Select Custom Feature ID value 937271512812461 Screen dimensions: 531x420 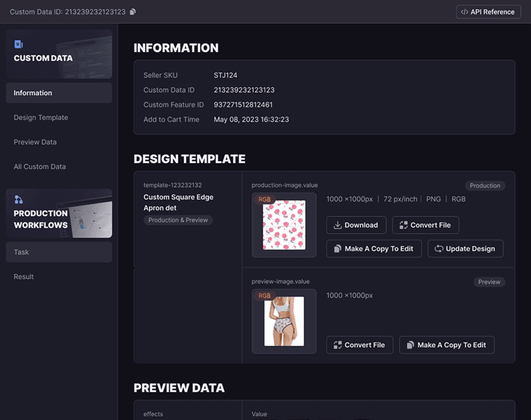[x=243, y=104]
